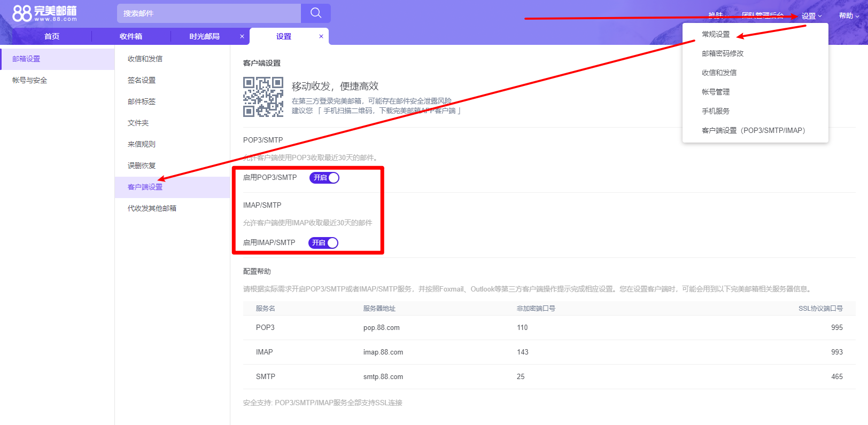Open 帐号与安全 in the left sidebar
This screenshot has width=868, height=425.
tap(57, 81)
